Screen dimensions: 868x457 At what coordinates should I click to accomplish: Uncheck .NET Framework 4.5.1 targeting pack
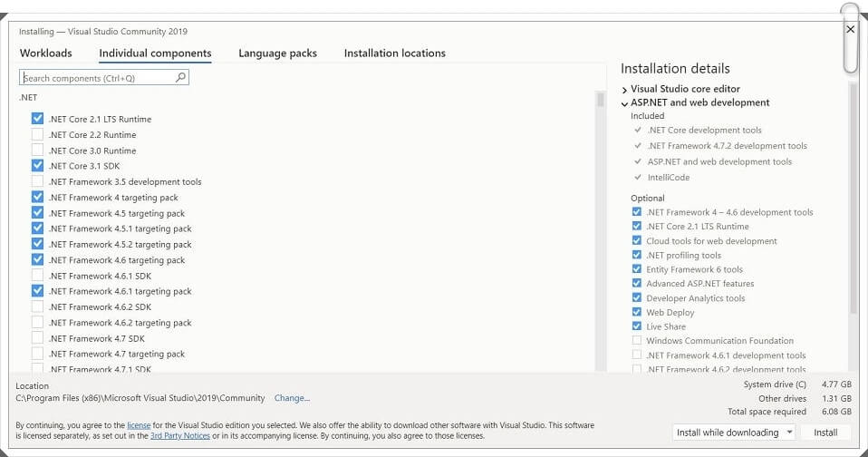pyautogui.click(x=37, y=228)
